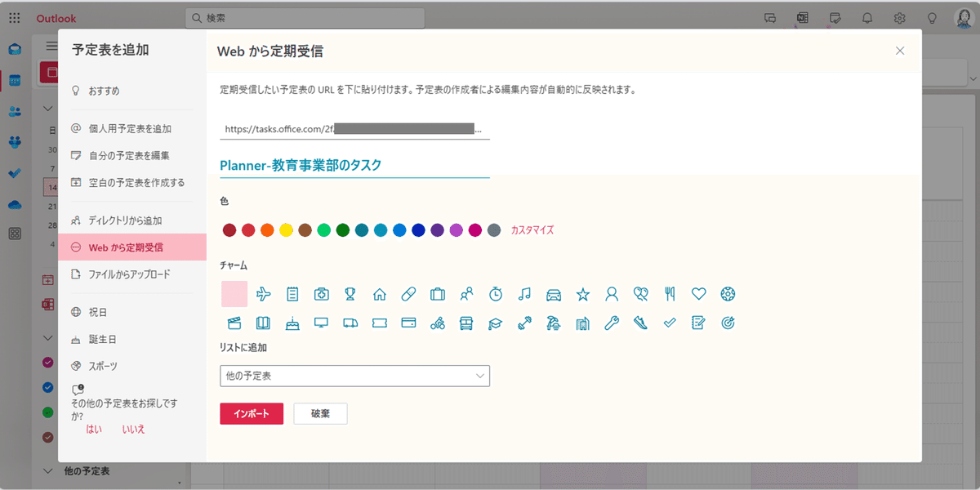Screen dimensions: 980x490
Task: Open the app launcher waffle
Action: (x=15, y=18)
